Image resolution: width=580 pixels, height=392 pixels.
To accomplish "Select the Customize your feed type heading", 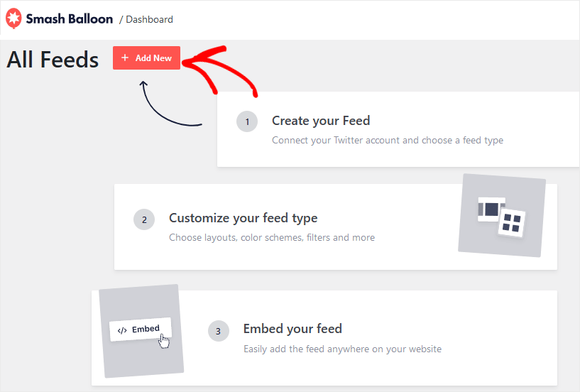I will (243, 218).
